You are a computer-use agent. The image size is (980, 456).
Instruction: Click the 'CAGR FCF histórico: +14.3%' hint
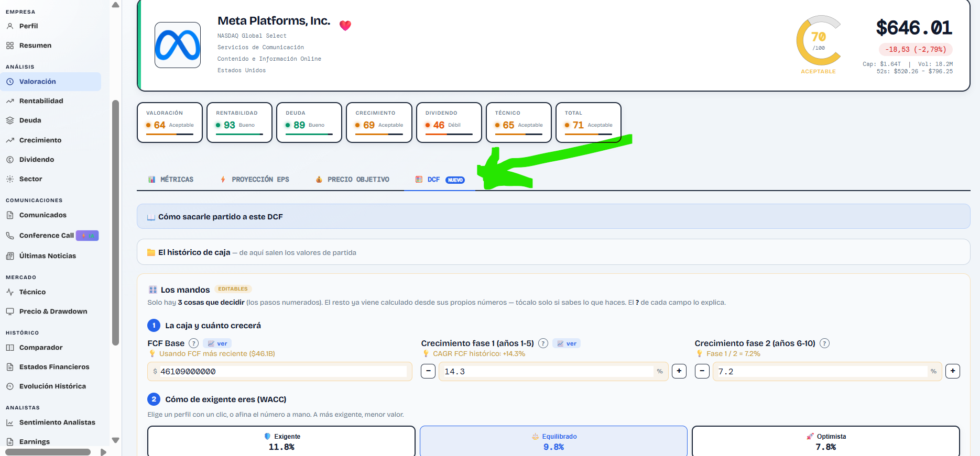[479, 354]
